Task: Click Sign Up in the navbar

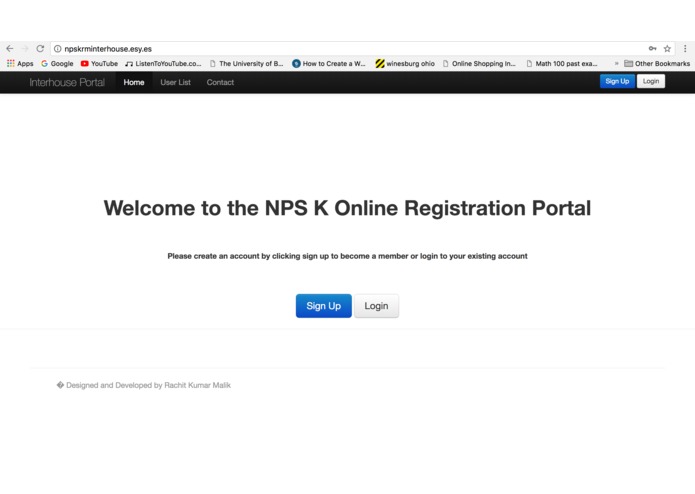Action: (x=617, y=81)
